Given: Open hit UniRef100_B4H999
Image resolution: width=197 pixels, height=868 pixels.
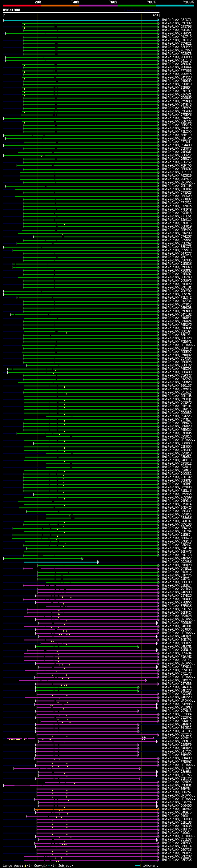Looking at the screenshot, I should (176, 755).
